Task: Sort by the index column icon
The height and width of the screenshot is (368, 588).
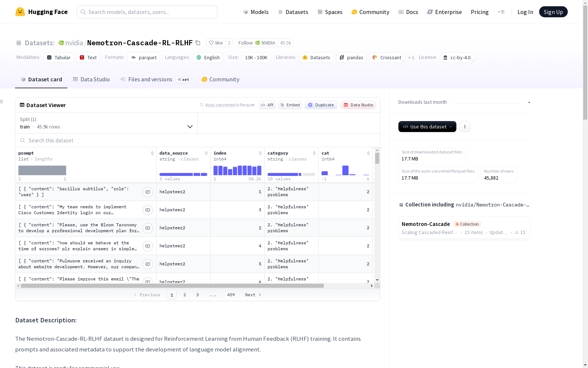Action: [x=260, y=153]
